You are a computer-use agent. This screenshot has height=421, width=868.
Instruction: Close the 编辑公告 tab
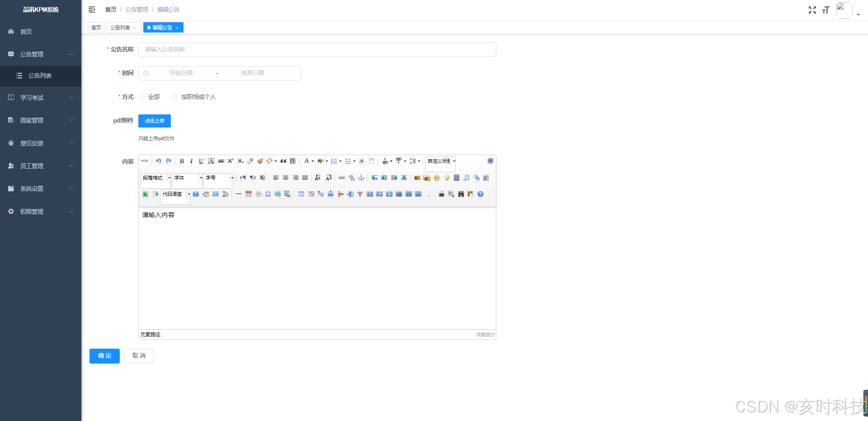click(x=177, y=28)
